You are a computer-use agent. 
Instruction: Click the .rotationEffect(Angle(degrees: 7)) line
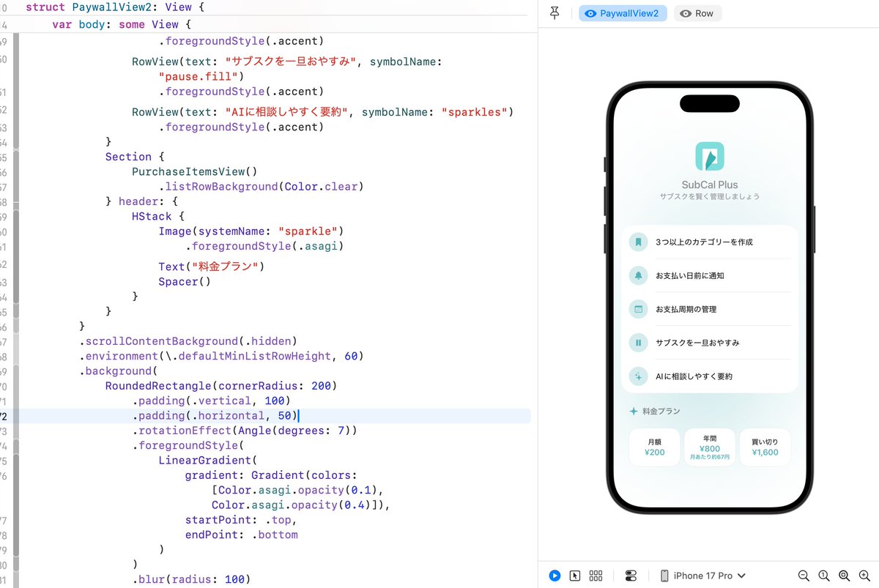pyautogui.click(x=244, y=431)
